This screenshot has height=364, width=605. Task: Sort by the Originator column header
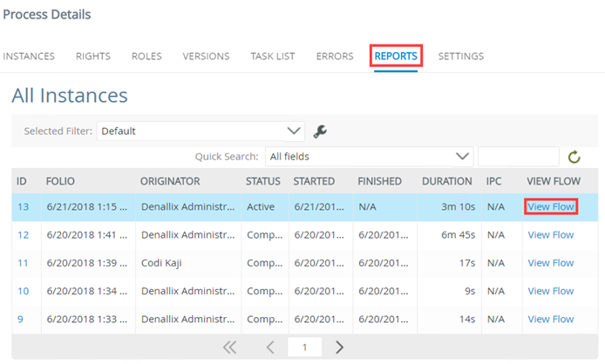(170, 181)
